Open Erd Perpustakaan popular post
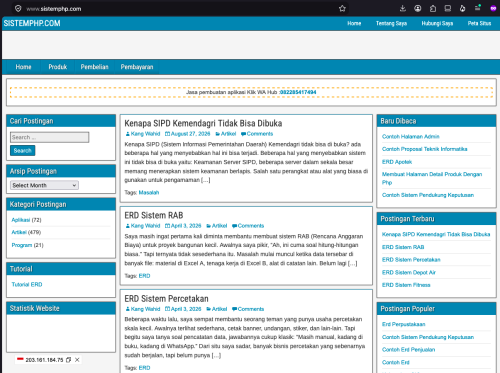Image resolution: width=500 pixels, height=373 pixels. [x=404, y=324]
